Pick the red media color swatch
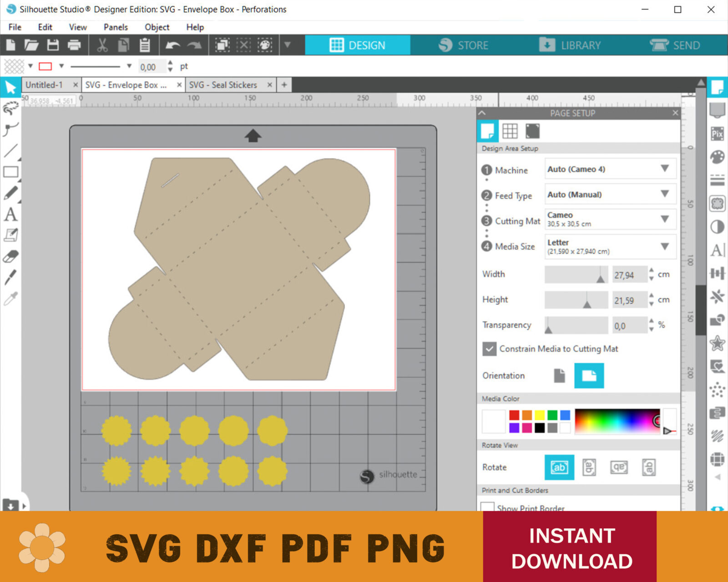 pos(514,415)
